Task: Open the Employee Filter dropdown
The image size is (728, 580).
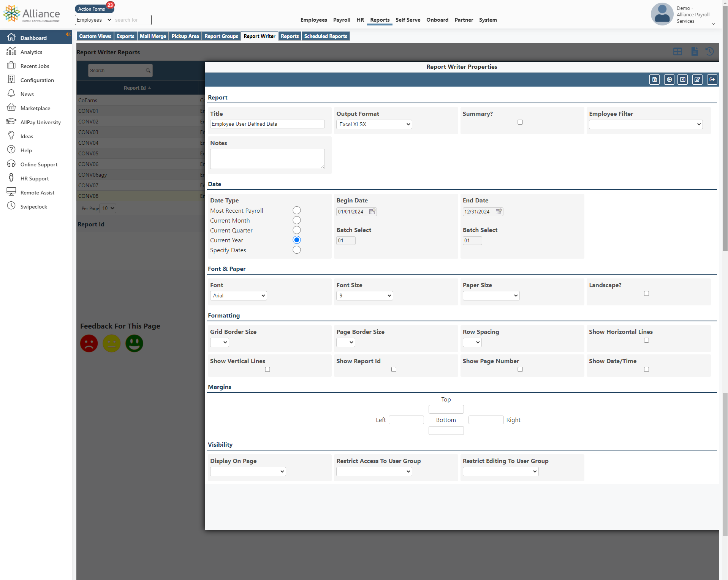Action: (x=646, y=125)
